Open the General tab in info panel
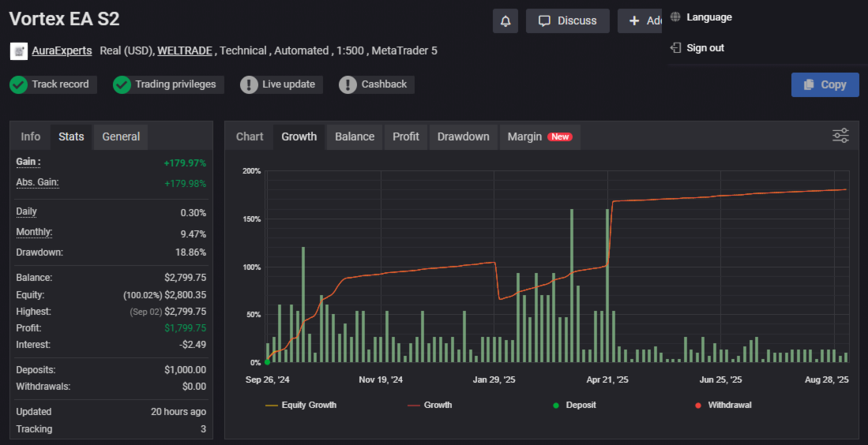Screen dimensions: 868x445 pos(121,136)
